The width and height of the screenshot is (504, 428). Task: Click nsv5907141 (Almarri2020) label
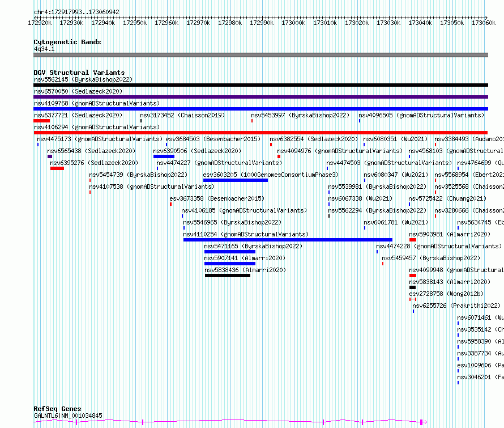tap(245, 258)
